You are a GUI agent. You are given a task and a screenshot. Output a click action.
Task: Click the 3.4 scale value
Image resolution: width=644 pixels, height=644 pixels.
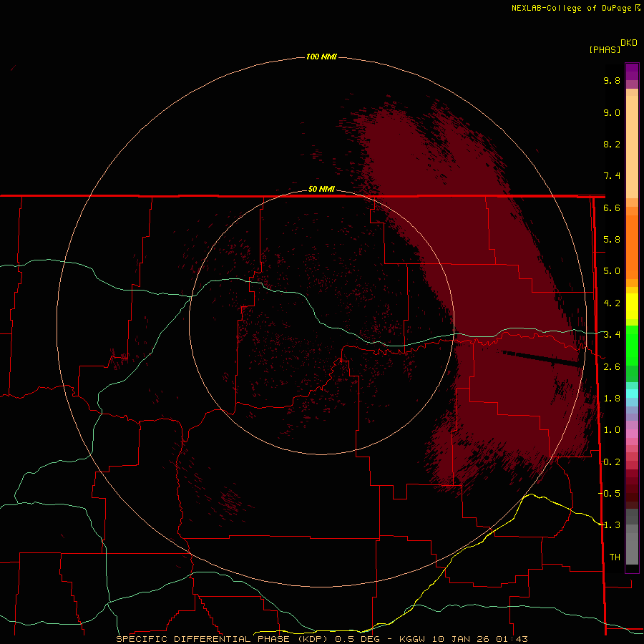click(x=612, y=335)
